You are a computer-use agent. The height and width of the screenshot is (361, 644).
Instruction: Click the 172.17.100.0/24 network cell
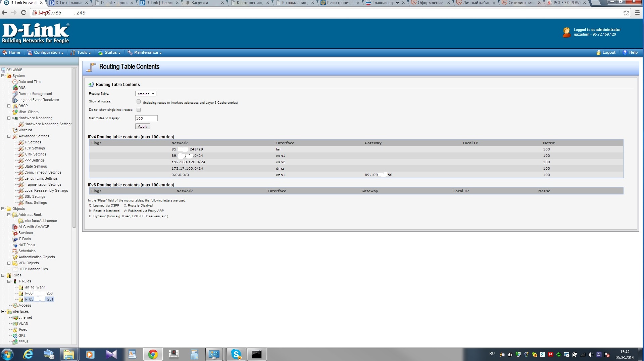pos(187,169)
